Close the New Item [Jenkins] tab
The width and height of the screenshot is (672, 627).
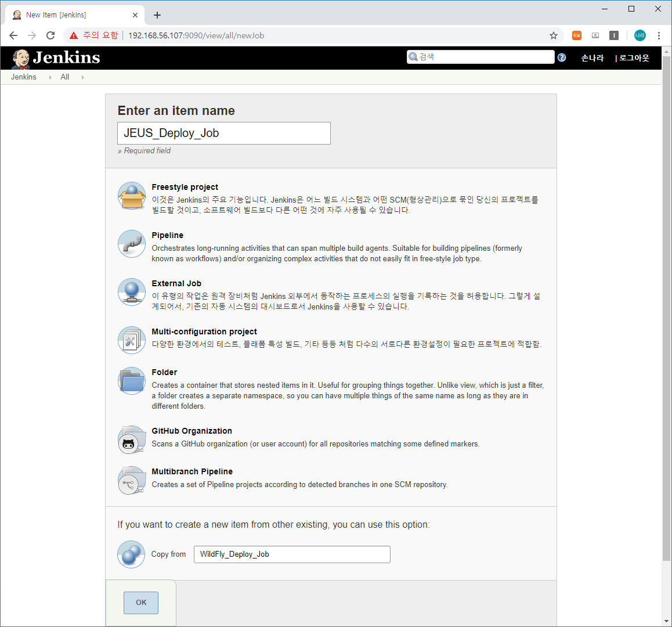coord(135,15)
